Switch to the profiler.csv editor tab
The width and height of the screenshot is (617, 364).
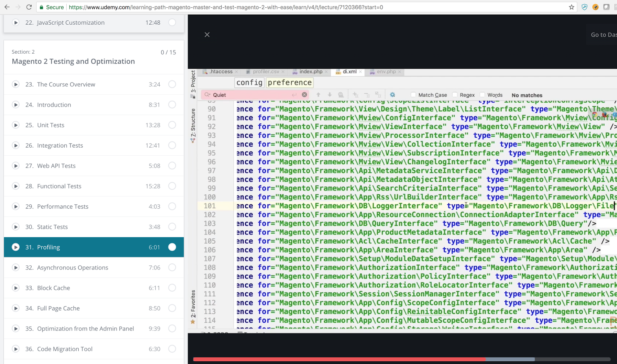pos(266,72)
